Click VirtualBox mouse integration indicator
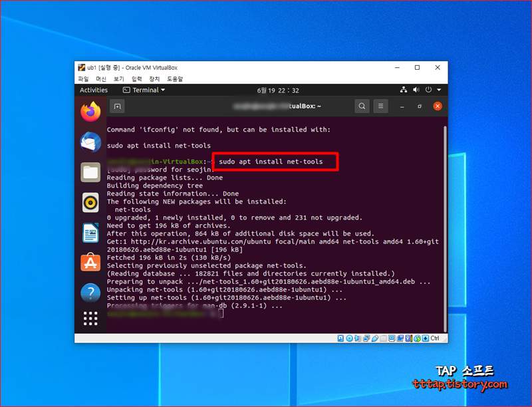Image resolution: width=532 pixels, height=407 pixels. 417,338
